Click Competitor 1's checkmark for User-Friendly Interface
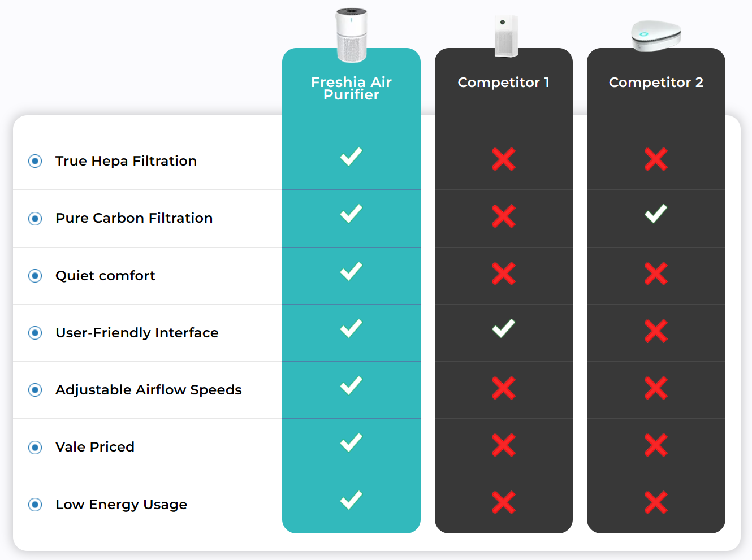 click(x=503, y=328)
